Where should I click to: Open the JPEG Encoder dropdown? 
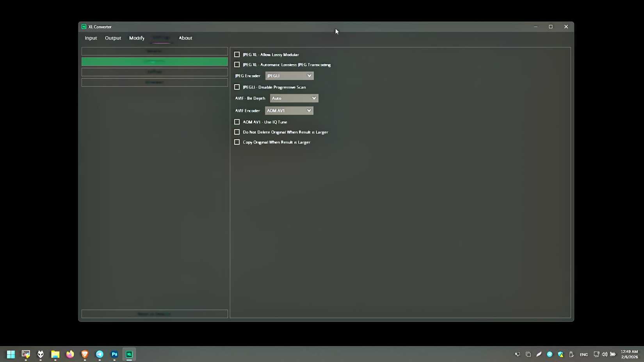coord(289,76)
